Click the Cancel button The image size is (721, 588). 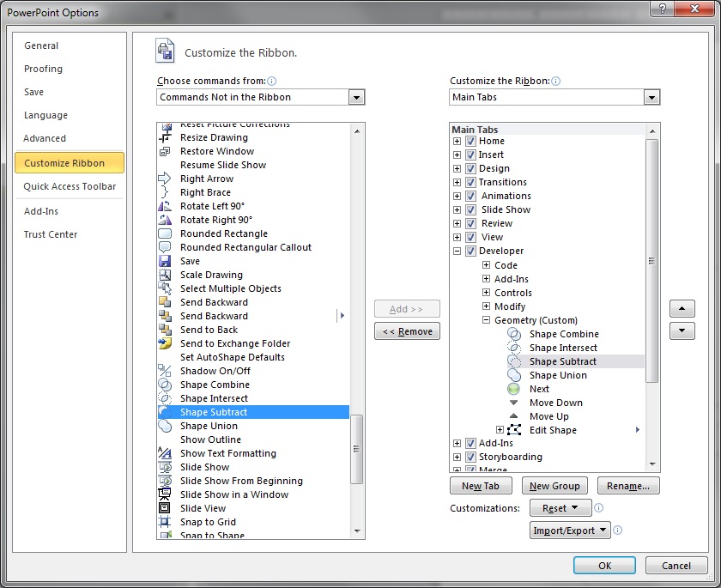pos(676,566)
